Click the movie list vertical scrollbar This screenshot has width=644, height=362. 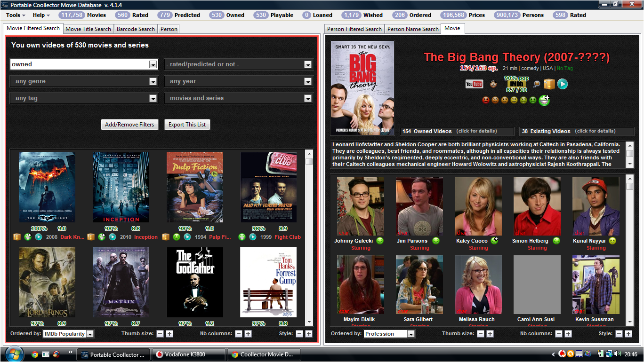tap(309, 237)
